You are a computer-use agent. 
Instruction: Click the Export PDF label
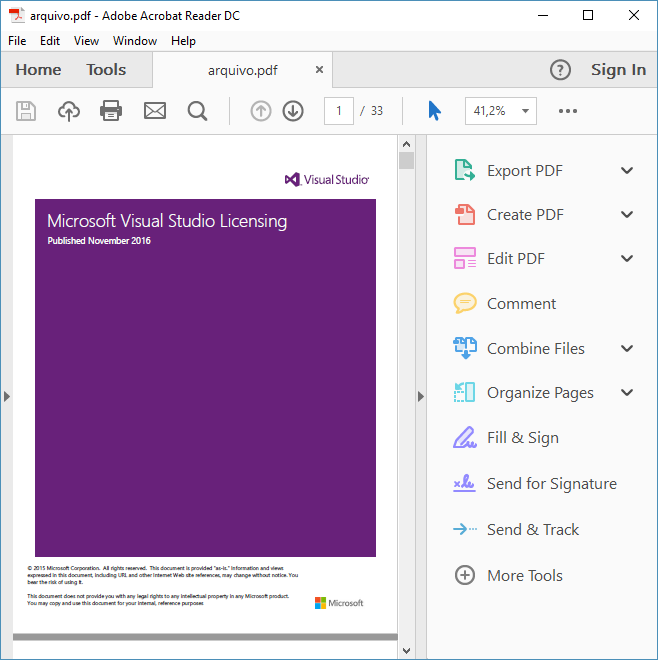point(525,170)
